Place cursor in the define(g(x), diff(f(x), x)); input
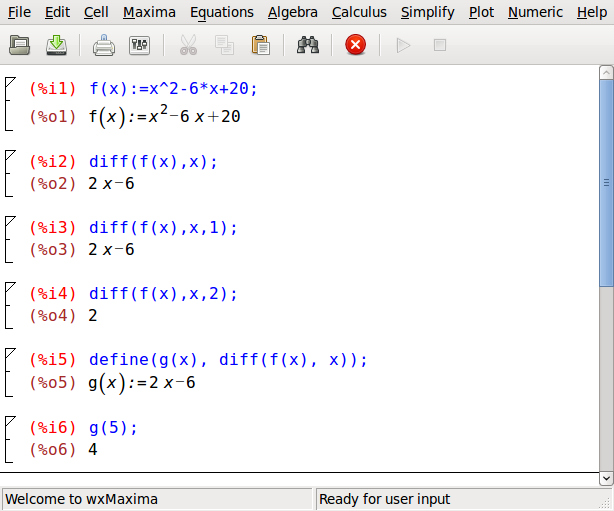This screenshot has height=511, width=614. 228,360
